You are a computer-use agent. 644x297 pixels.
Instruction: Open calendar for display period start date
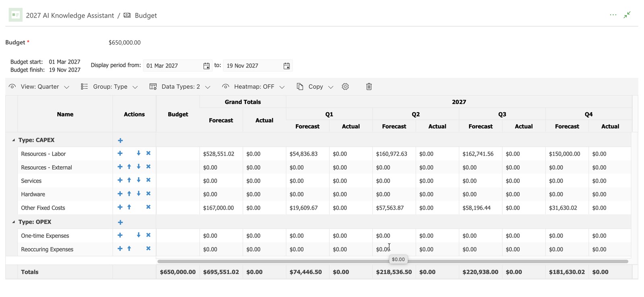pos(206,66)
